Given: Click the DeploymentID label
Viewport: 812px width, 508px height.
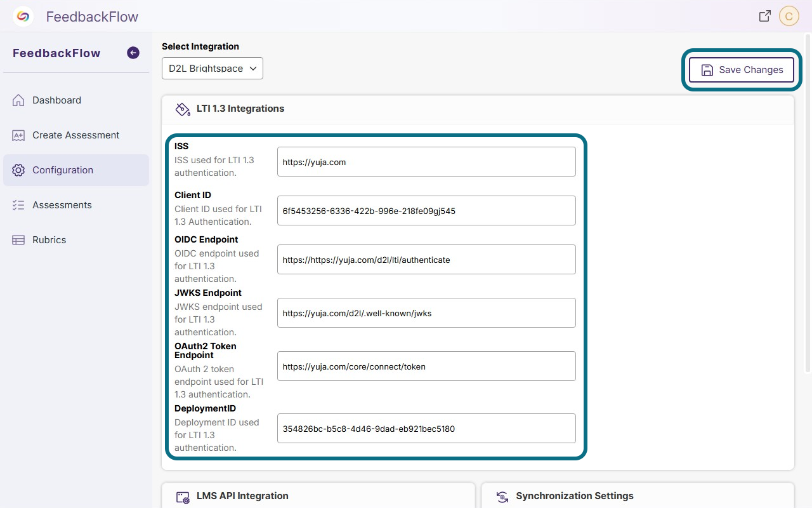Looking at the screenshot, I should click(205, 408).
